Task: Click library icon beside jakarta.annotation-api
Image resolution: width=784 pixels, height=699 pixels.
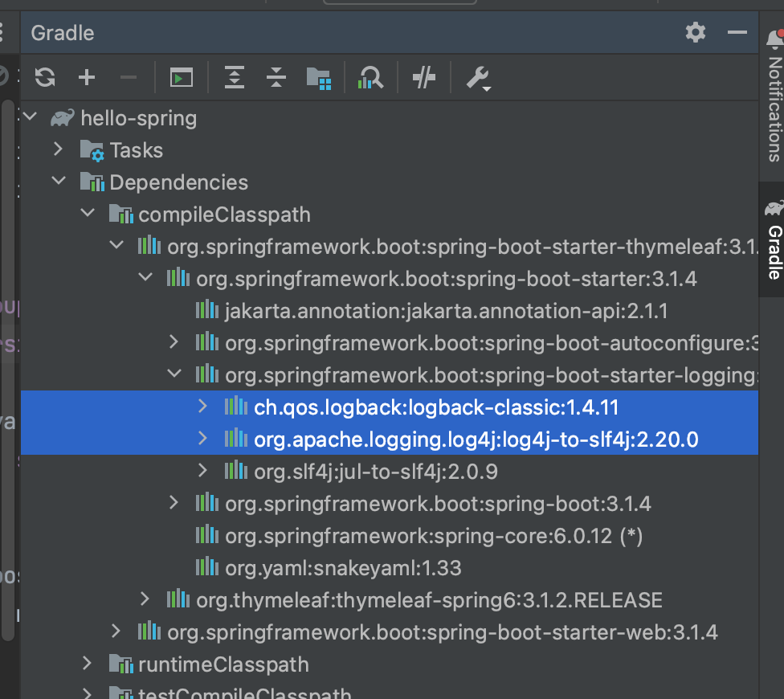Action: click(x=207, y=310)
